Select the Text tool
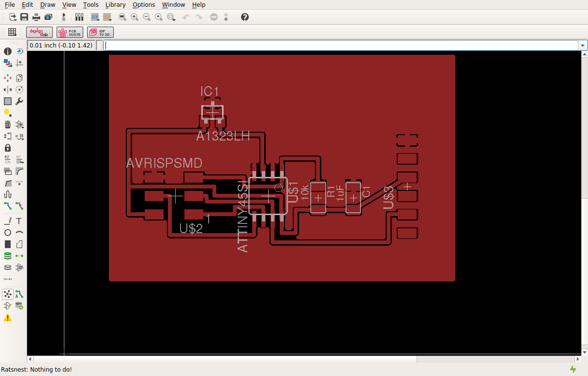The height and width of the screenshot is (376, 588). [19, 221]
